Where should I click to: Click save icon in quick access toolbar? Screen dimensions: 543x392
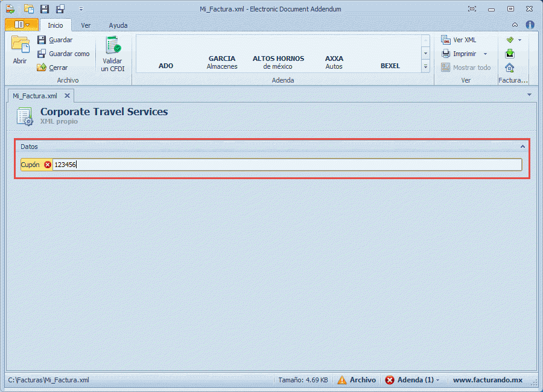coord(45,9)
